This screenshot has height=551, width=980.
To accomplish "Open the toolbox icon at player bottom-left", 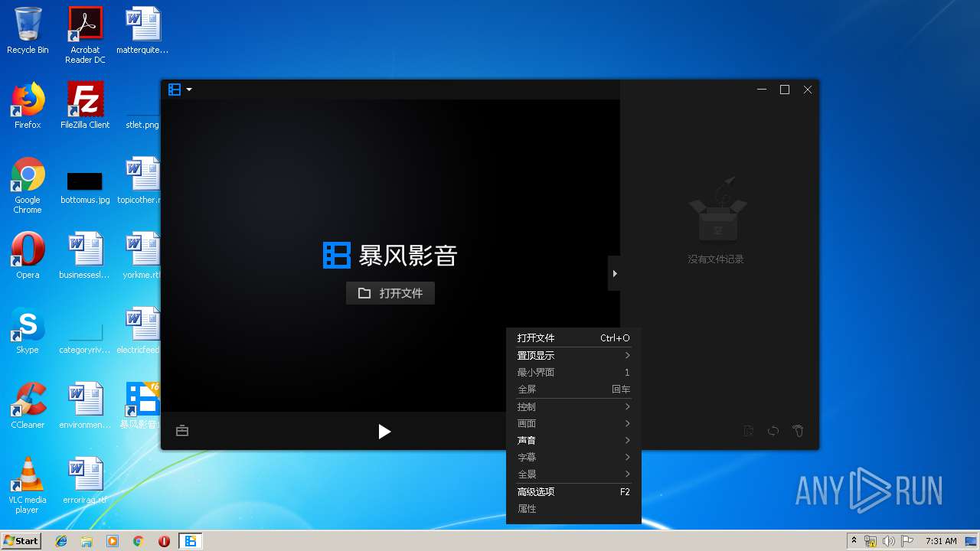I will click(182, 431).
